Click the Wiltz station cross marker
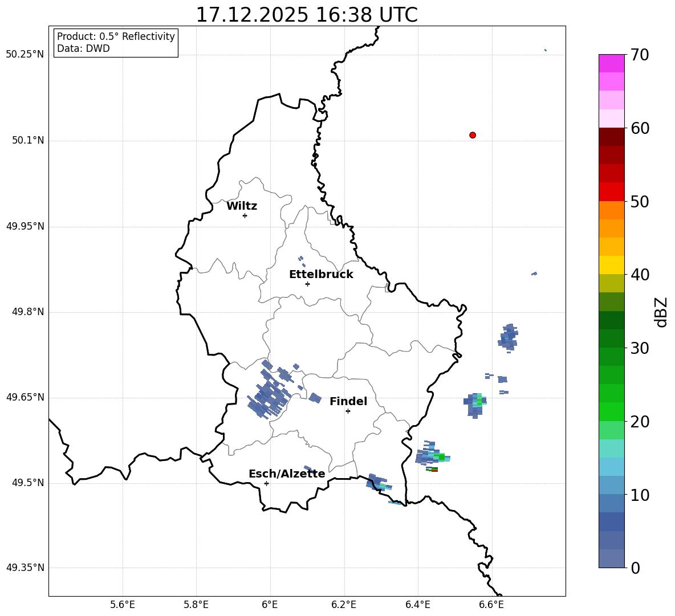This screenshot has width=675, height=616. (x=245, y=215)
